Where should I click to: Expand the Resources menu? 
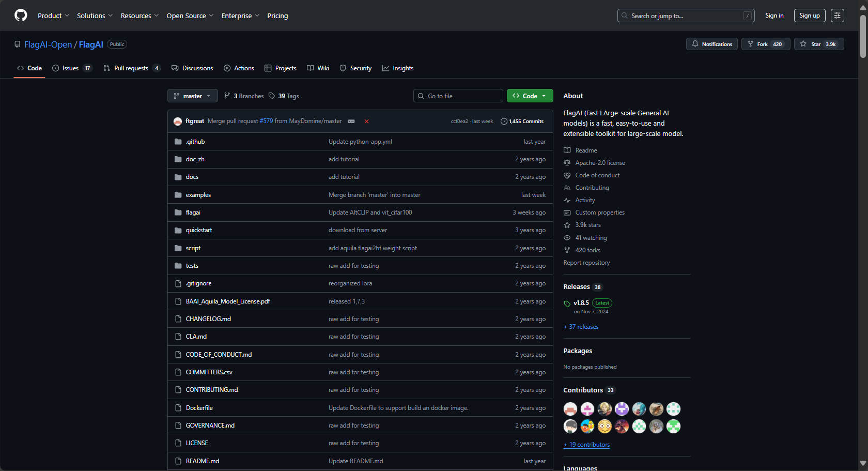tap(139, 16)
